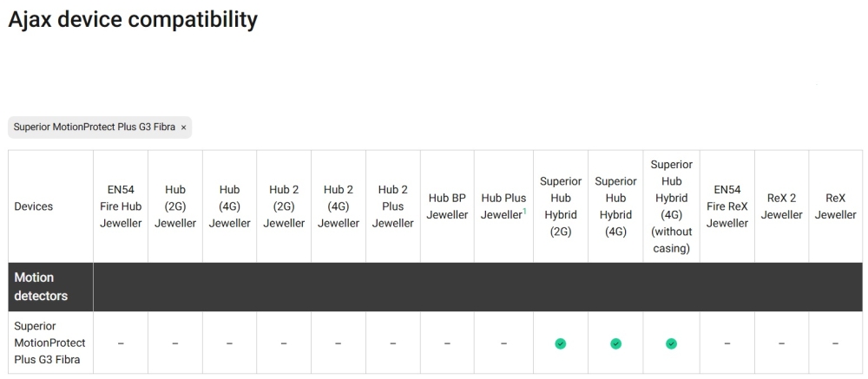Click the Superior MotionProtect Plus G3 Fibra filter tag
The width and height of the screenshot is (868, 379).
click(x=94, y=127)
